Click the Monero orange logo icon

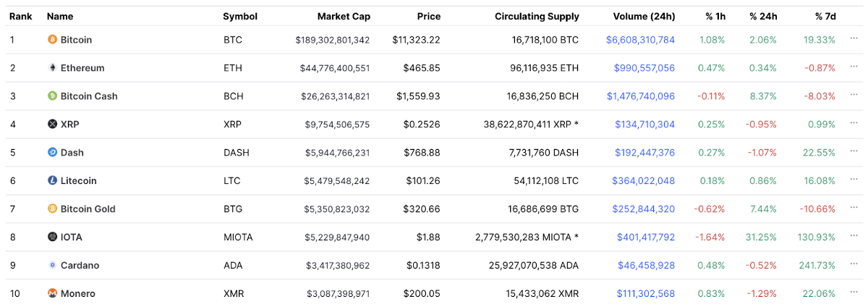click(x=52, y=293)
